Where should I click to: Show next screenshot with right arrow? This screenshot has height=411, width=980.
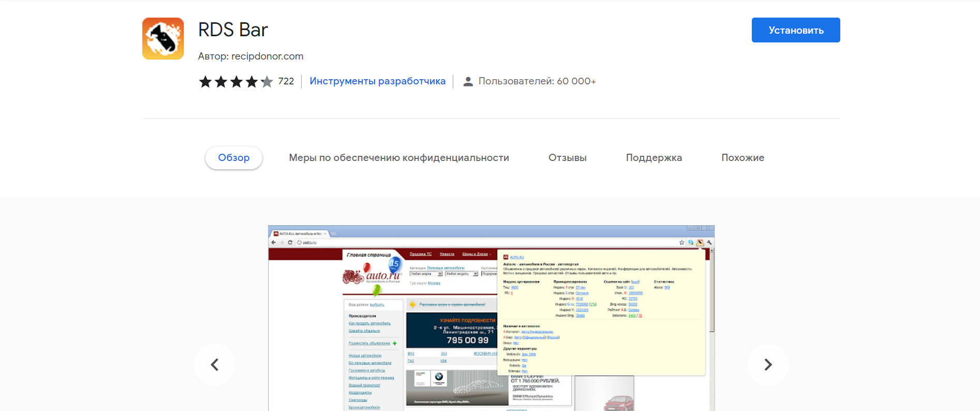[768, 364]
